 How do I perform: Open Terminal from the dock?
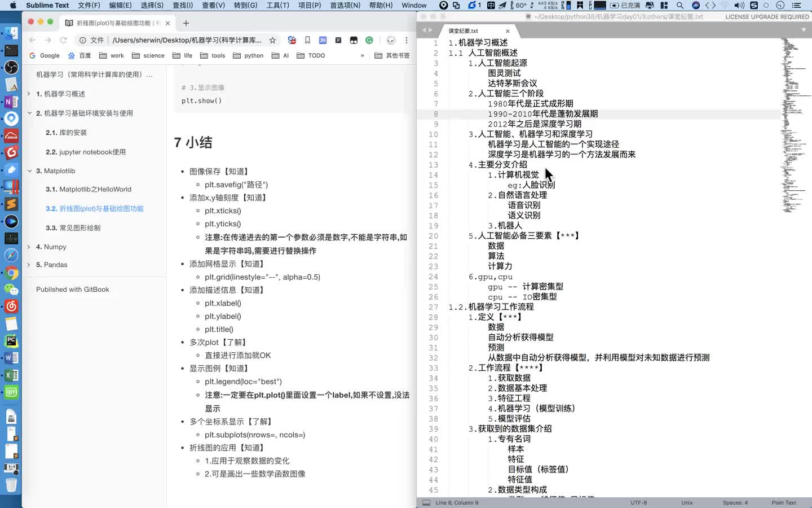pyautogui.click(x=11, y=51)
